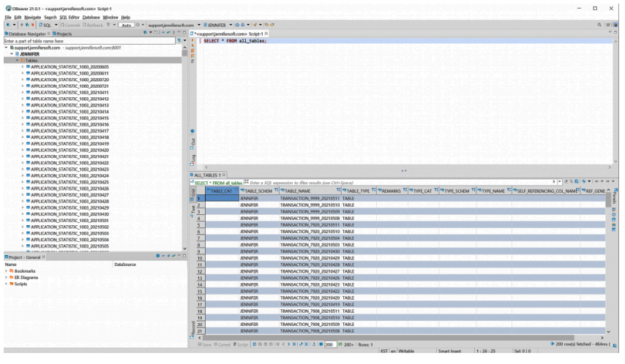Select cell TRANSACTION_9999_20210511 in results

[x=310, y=198]
